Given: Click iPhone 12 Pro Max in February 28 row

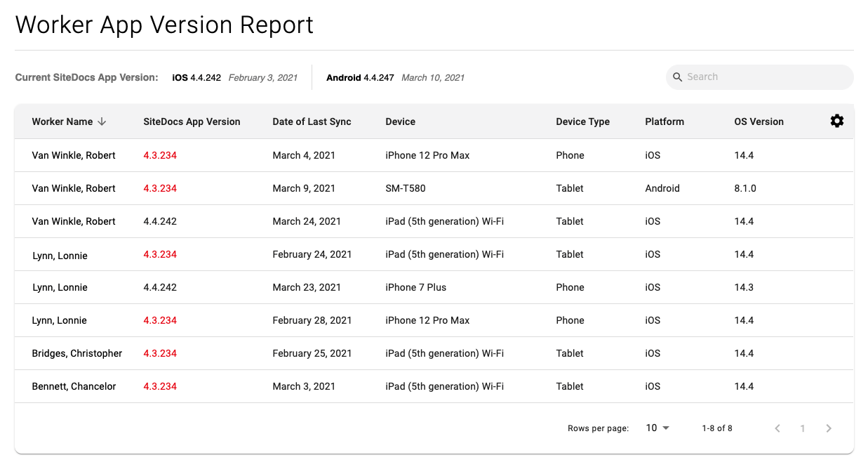Looking at the screenshot, I should pyautogui.click(x=427, y=320).
